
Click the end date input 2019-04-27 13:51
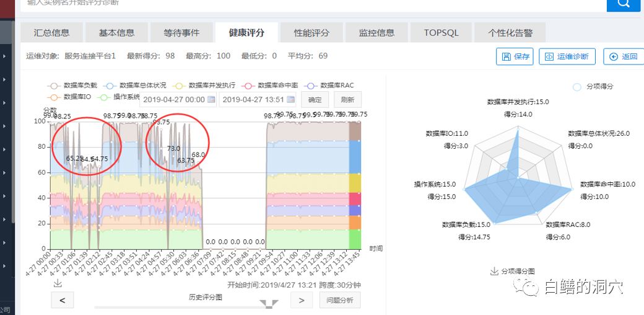pyautogui.click(x=257, y=99)
